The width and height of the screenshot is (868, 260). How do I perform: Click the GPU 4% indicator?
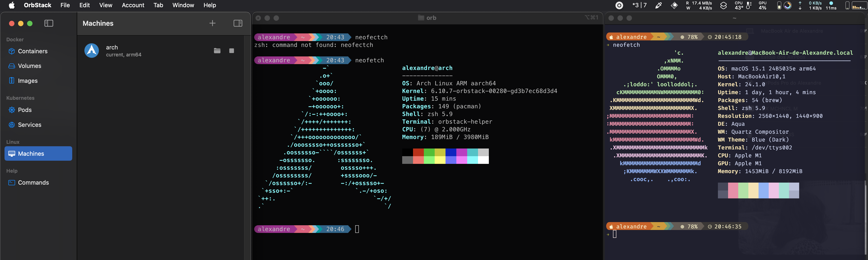click(763, 5)
